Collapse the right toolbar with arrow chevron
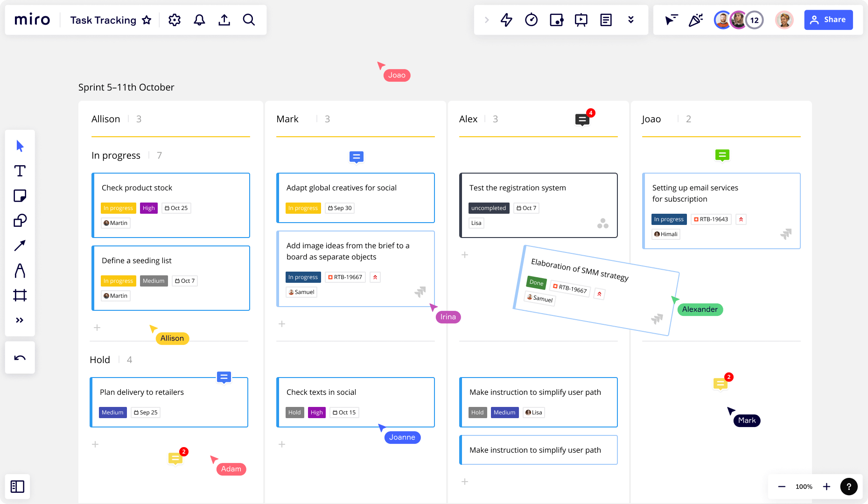Screen dimensions: 868x504 point(486,20)
